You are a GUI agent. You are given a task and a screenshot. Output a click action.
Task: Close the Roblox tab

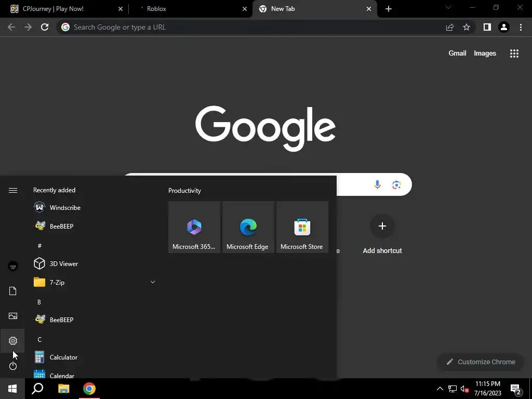coord(245,9)
